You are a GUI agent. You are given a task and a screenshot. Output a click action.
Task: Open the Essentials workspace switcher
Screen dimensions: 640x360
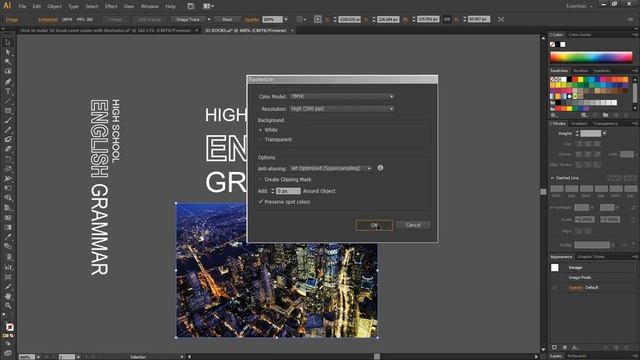pos(579,6)
